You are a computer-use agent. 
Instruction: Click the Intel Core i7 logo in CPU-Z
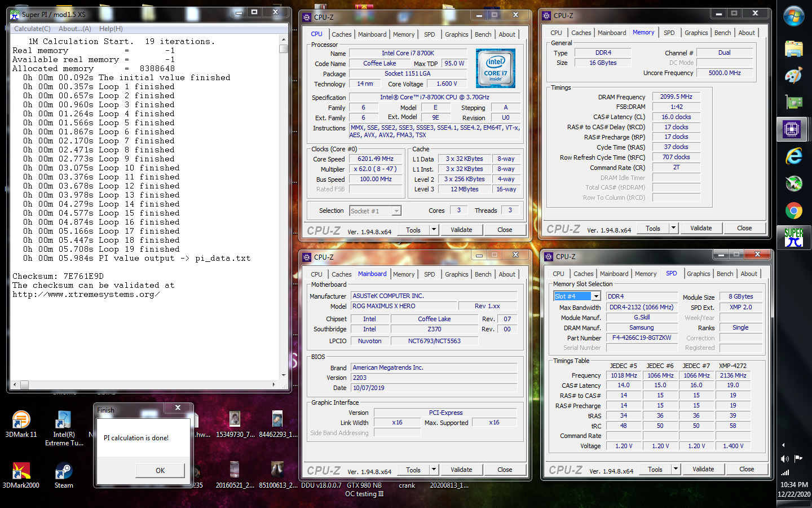click(x=495, y=68)
